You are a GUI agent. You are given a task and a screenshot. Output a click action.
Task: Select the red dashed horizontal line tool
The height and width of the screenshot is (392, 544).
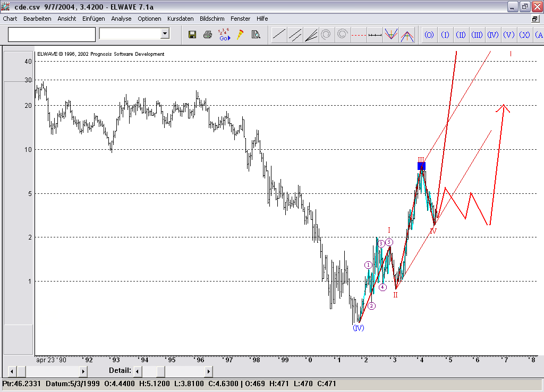coord(359,35)
